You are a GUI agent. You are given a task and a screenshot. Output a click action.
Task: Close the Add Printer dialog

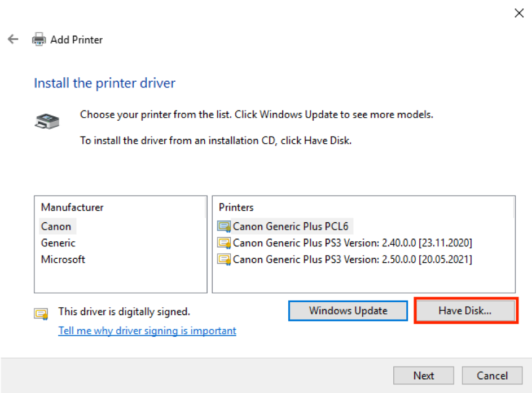(x=519, y=13)
